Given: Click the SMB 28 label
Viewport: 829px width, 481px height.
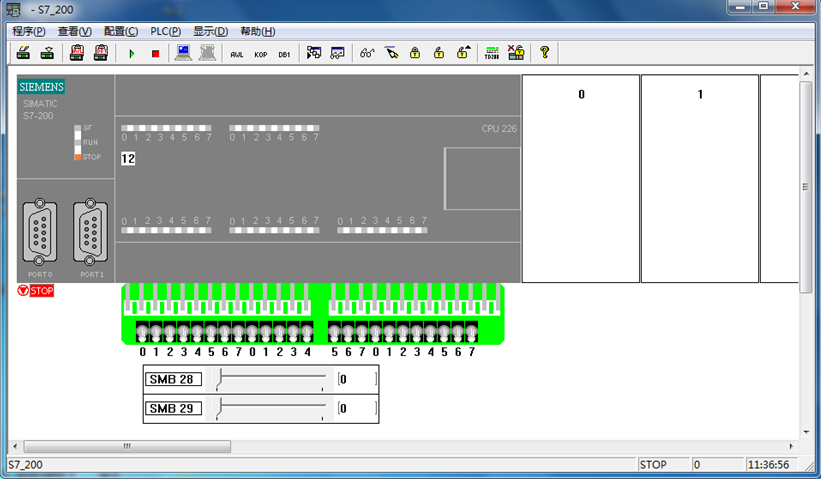Looking at the screenshot, I should pyautogui.click(x=173, y=380).
